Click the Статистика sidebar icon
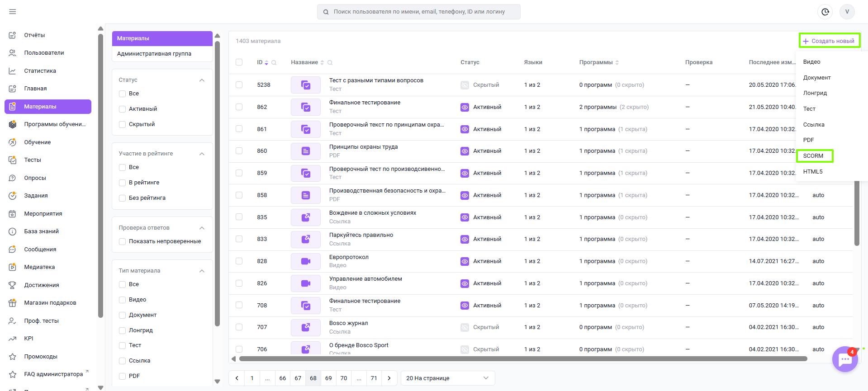868x391 pixels. 13,71
